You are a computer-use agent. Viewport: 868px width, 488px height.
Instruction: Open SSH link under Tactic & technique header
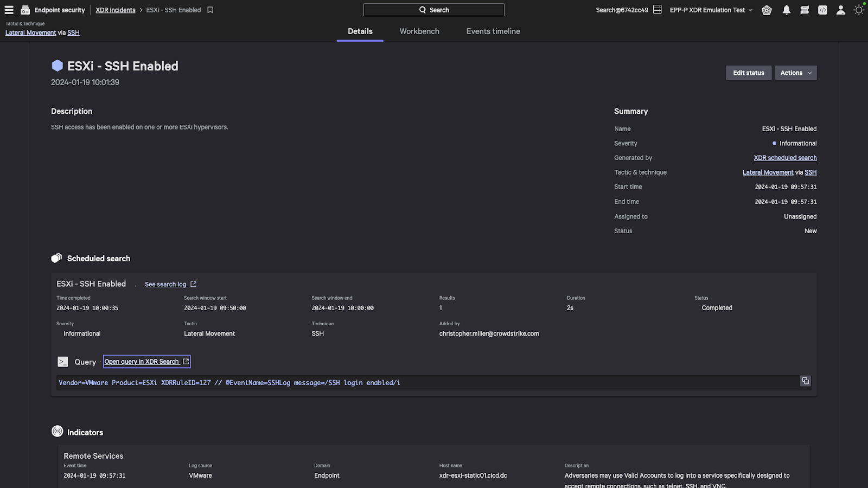point(73,33)
